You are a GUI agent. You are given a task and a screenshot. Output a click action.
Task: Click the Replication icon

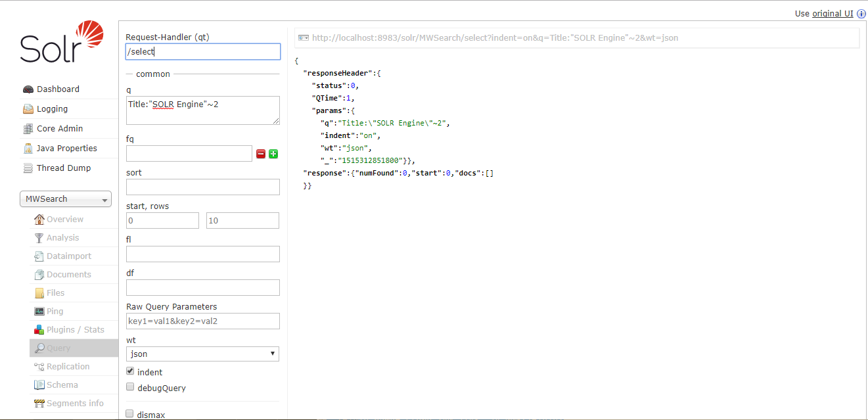39,367
